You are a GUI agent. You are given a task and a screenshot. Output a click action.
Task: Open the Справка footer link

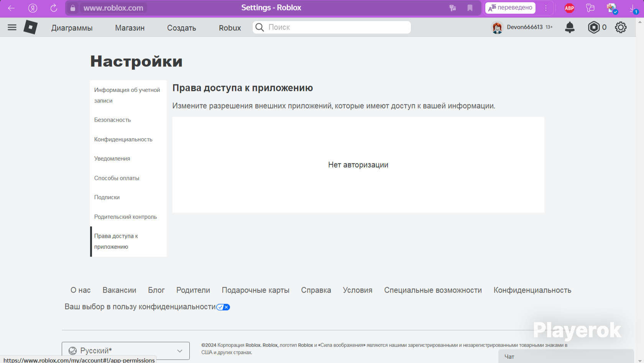tap(316, 290)
